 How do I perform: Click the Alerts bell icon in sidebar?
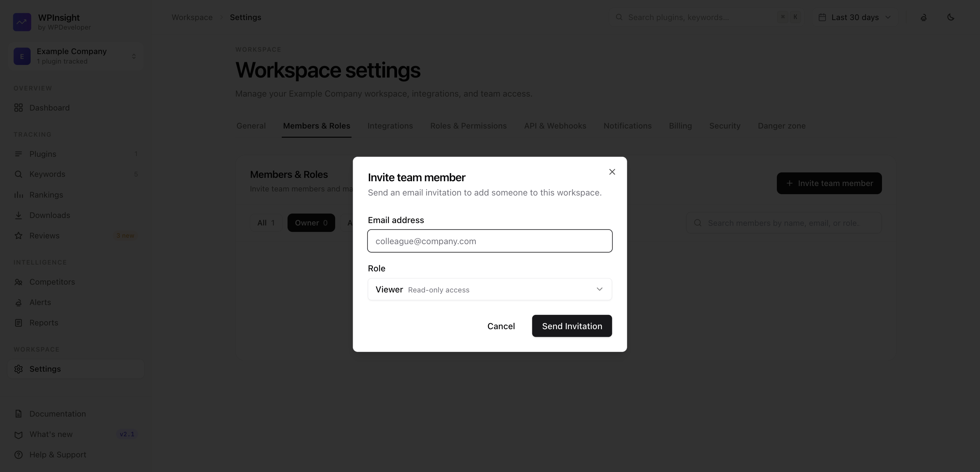click(x=18, y=302)
